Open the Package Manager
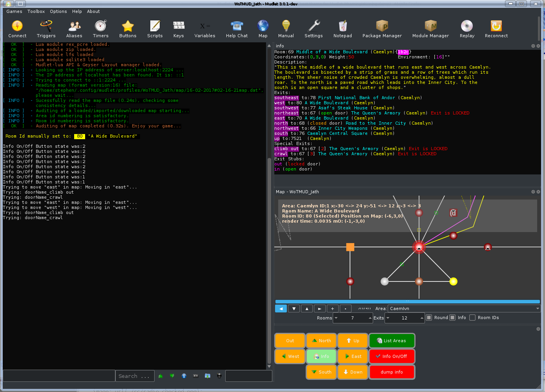545x392 pixels. [382, 29]
